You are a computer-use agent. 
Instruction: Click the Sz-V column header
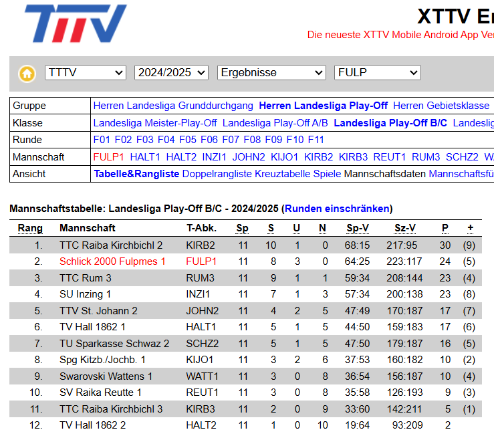tap(405, 228)
